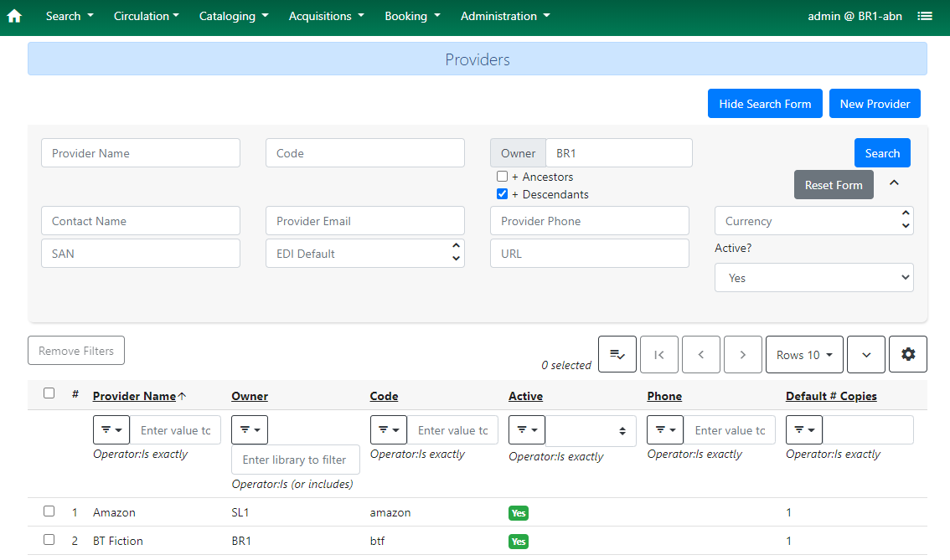Click the home icon in navbar

coord(14,16)
